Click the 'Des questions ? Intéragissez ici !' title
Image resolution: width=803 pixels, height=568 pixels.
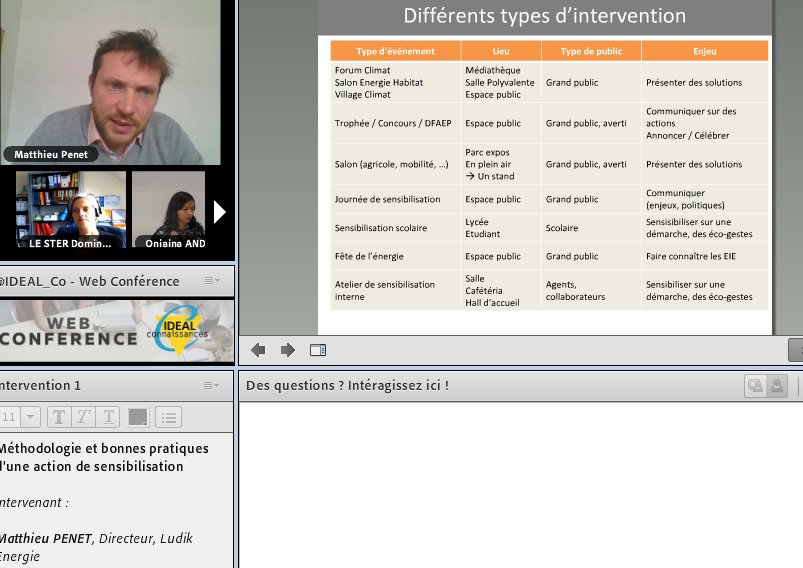[347, 385]
